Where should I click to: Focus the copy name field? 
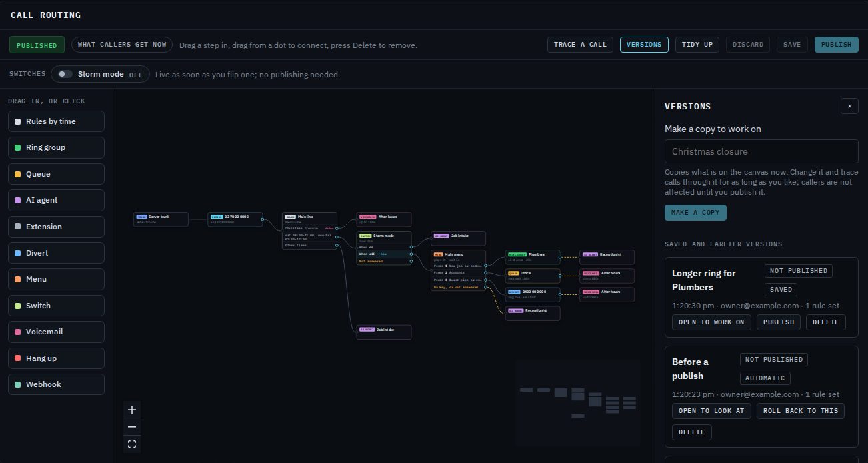(x=761, y=151)
